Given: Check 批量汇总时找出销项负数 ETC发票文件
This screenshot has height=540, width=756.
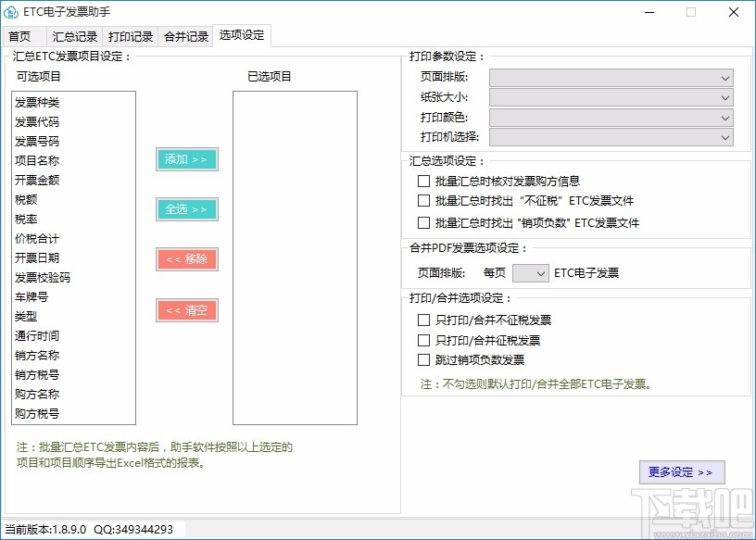Looking at the screenshot, I should click(x=423, y=221).
